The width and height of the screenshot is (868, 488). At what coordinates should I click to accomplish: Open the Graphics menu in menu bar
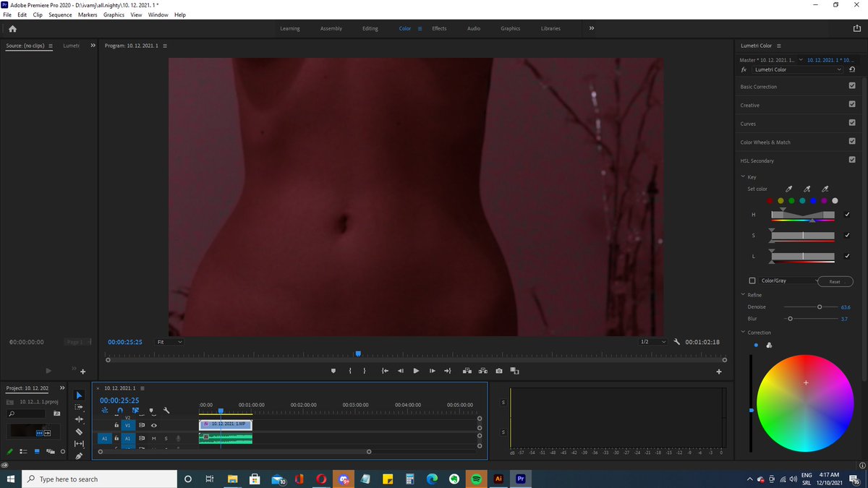[x=114, y=14]
